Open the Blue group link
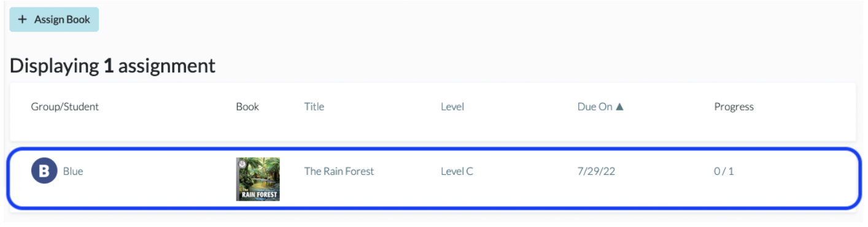 (x=73, y=172)
